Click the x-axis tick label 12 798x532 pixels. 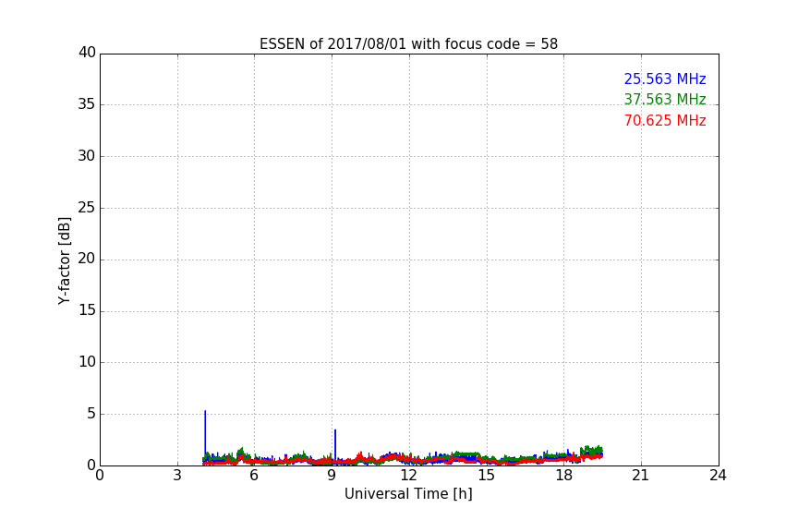coord(408,476)
